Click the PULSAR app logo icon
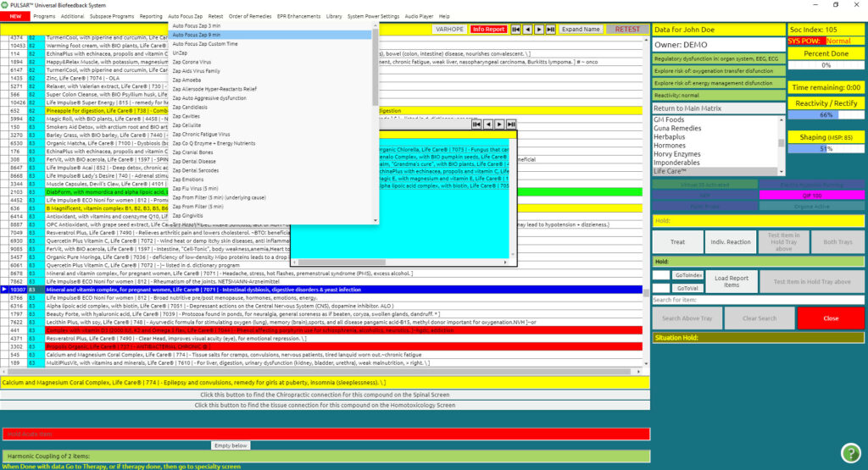Viewport: 868px width, 470px height. (x=5, y=5)
